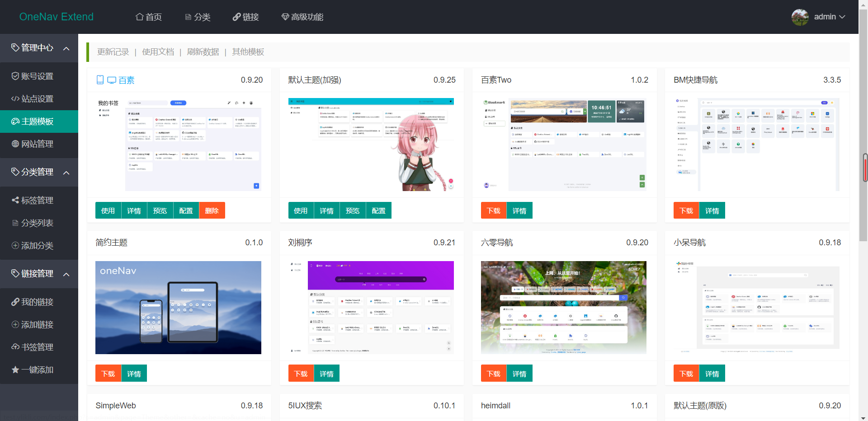This screenshot has height=421, width=868.
Task: Open the 高级功能 menu
Action: click(x=302, y=17)
